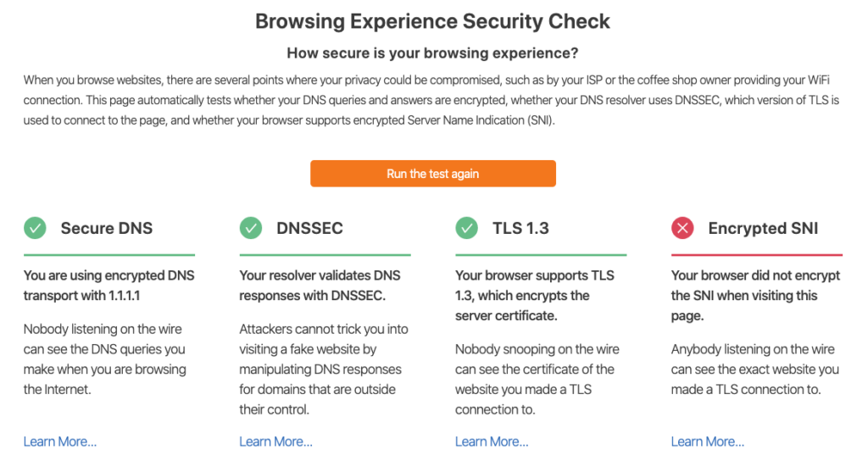The image size is (868, 467).
Task: Click the green checkmark icon beside DNSSEC
Action: pos(251,228)
